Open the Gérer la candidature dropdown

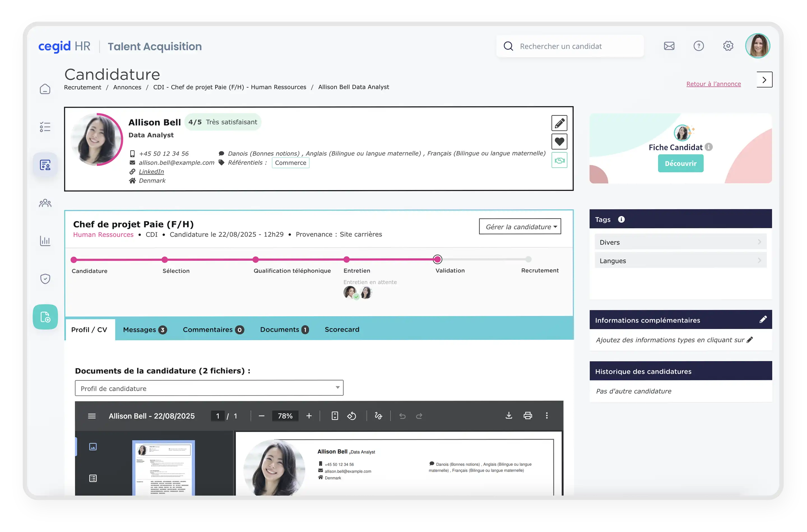tap(520, 227)
